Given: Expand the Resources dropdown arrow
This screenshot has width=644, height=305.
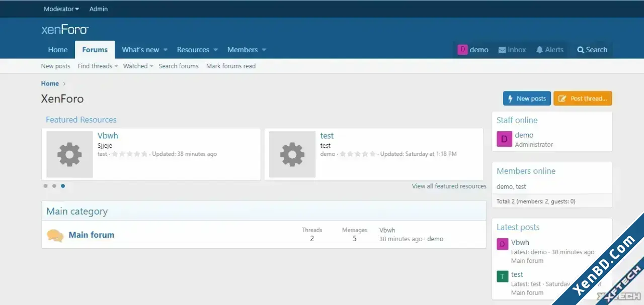Looking at the screenshot, I should coord(215,50).
